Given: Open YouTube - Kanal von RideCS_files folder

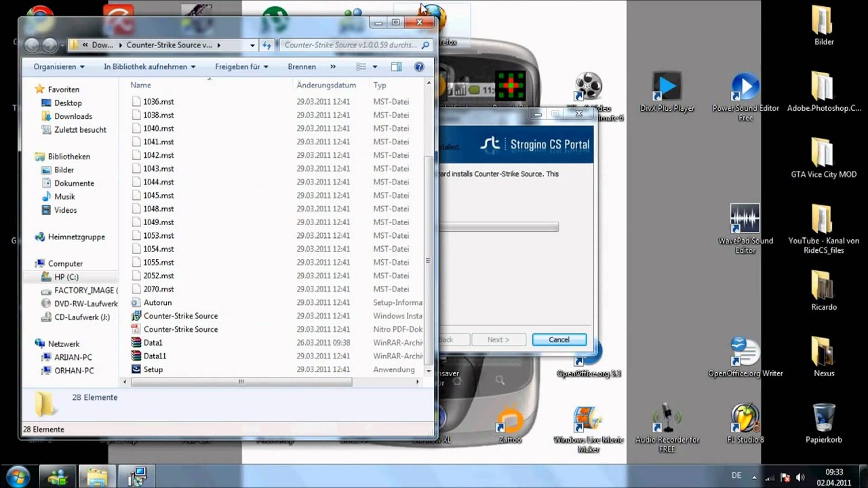Looking at the screenshot, I should (x=823, y=229).
